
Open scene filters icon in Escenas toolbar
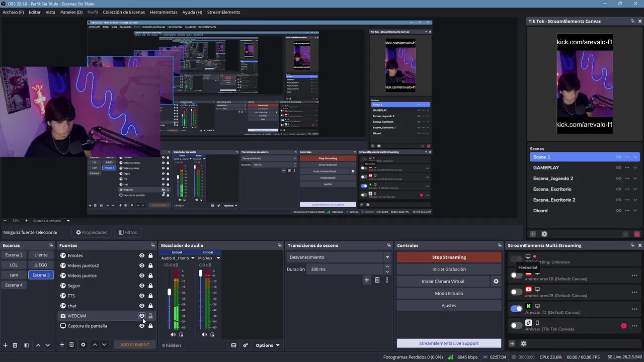26,345
